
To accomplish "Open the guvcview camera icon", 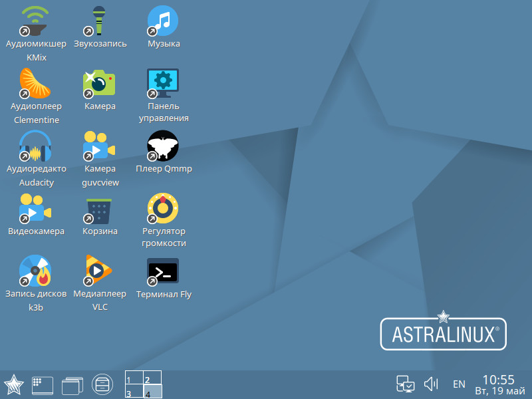I will [x=99, y=146].
